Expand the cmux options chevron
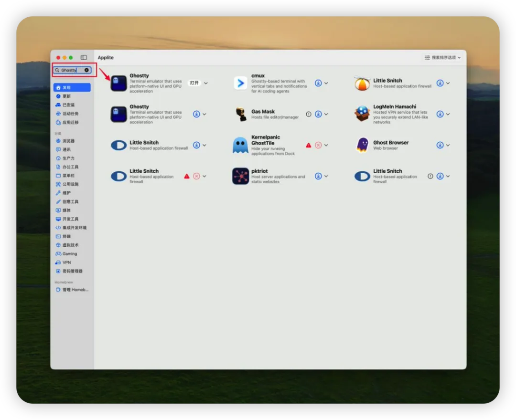Screen dimensions: 516x420 [x=326, y=83]
